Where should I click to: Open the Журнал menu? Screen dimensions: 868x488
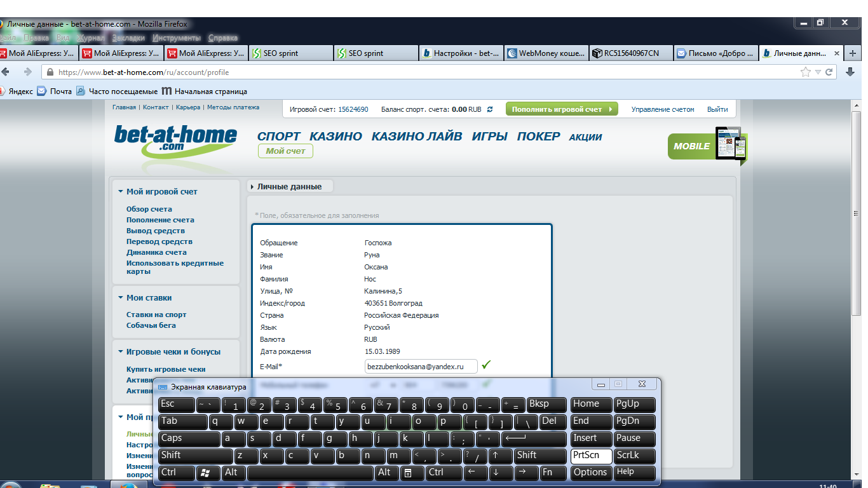(91, 38)
